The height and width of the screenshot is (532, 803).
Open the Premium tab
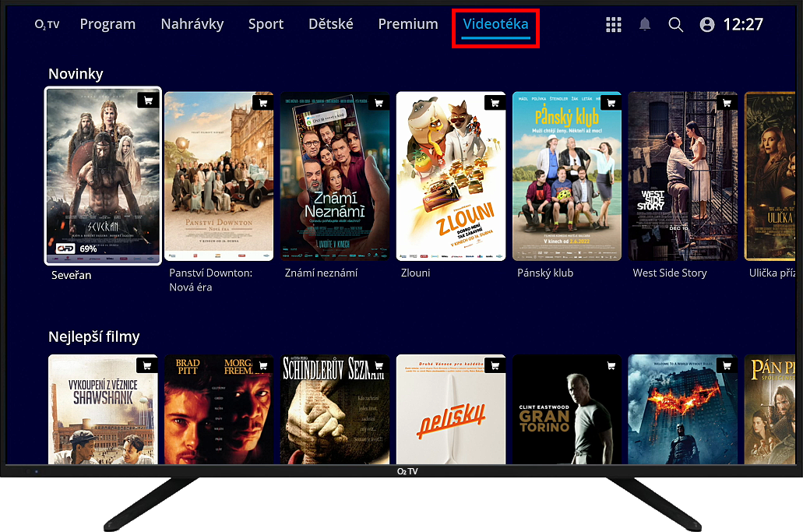(x=408, y=24)
